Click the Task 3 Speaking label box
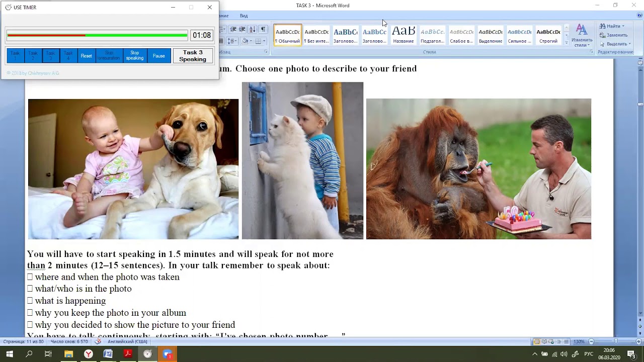Image resolution: width=644 pixels, height=362 pixels. click(193, 55)
